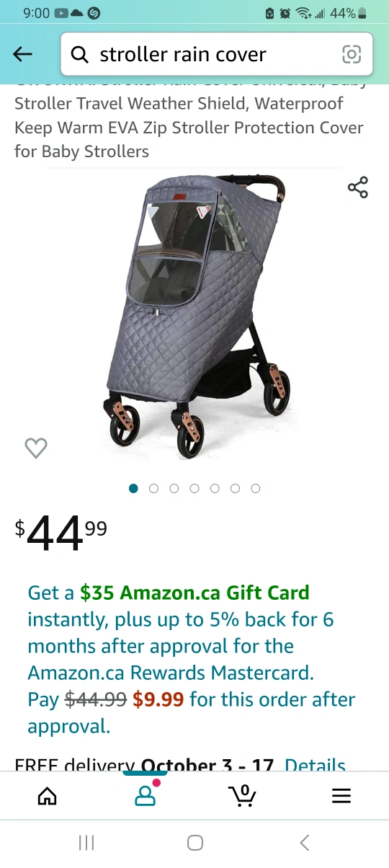Go to Amazon home tab
This screenshot has width=389, height=868.
pyautogui.click(x=48, y=795)
